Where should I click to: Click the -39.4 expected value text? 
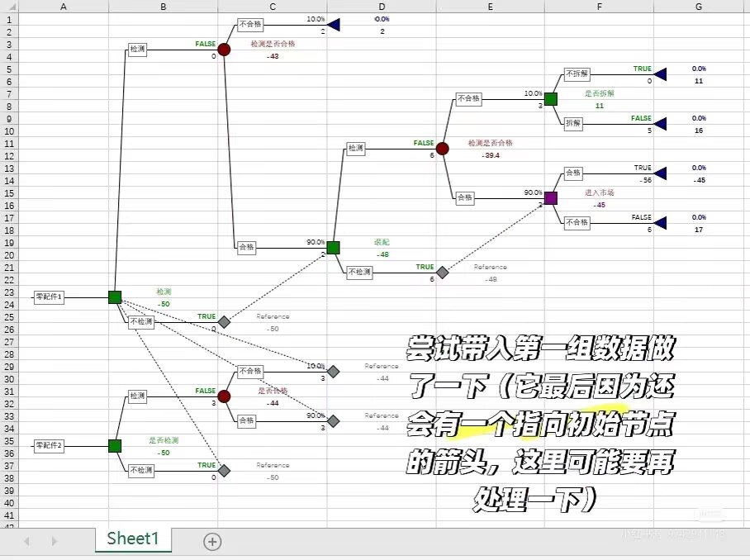pos(491,155)
